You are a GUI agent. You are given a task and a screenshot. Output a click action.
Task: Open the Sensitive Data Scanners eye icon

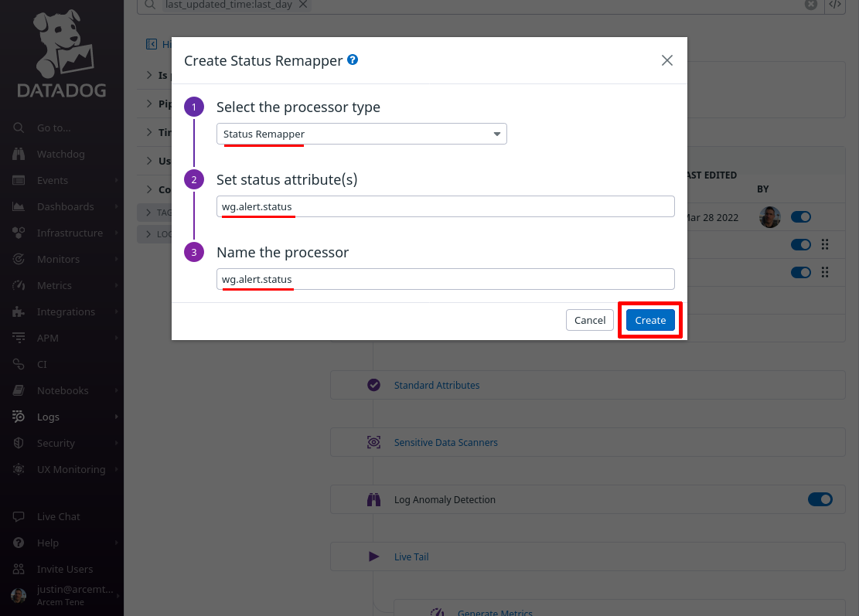[x=373, y=442]
